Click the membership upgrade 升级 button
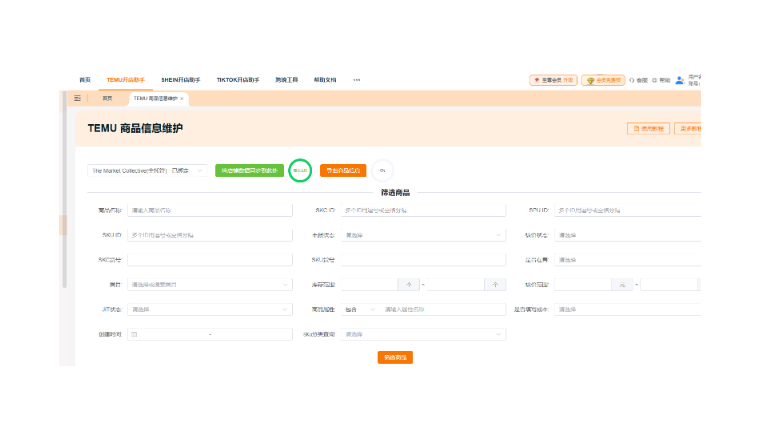 point(553,80)
